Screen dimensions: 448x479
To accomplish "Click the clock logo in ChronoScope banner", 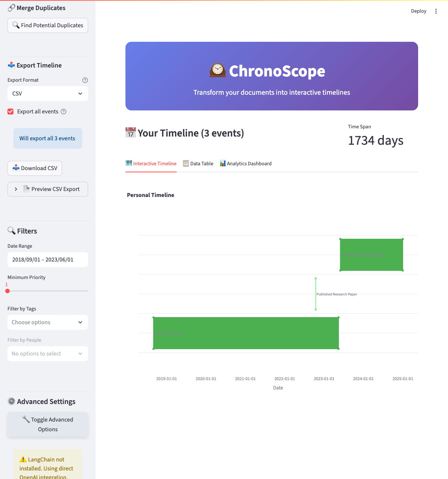I will coord(217,71).
